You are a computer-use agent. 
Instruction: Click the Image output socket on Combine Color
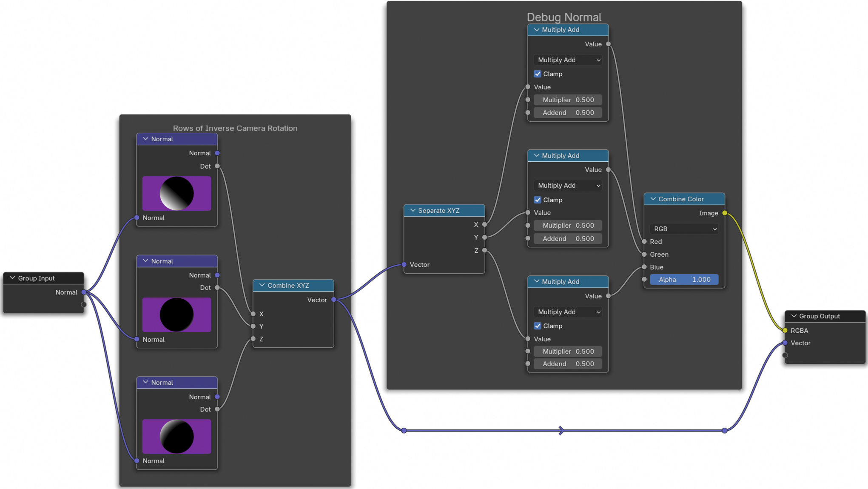[x=725, y=213]
